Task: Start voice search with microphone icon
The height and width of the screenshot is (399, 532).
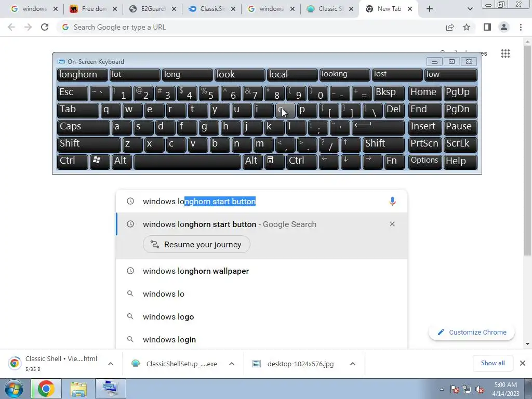Action: click(x=392, y=201)
